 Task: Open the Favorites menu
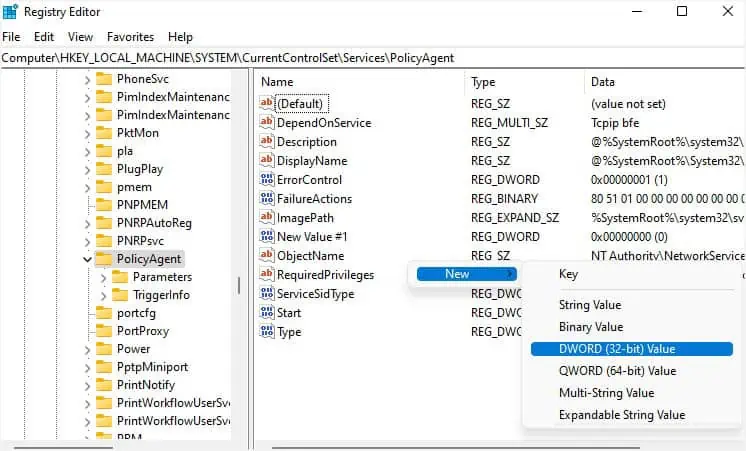tap(130, 37)
